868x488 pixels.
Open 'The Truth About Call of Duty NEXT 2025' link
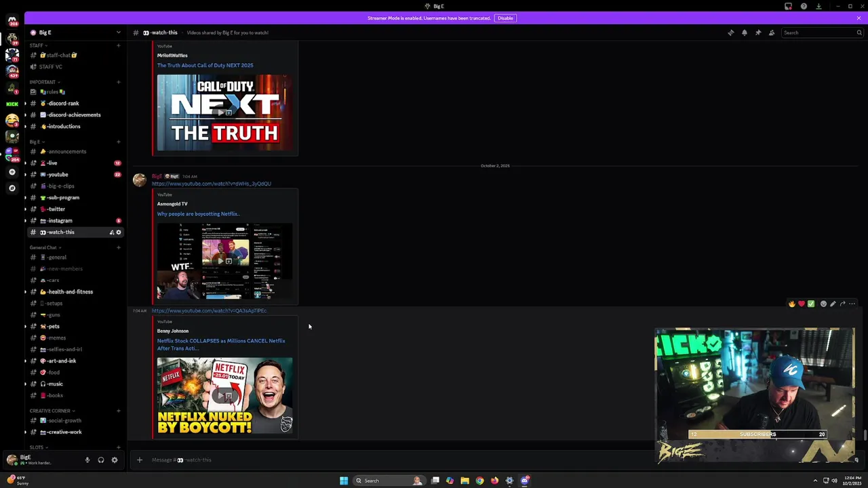point(205,66)
